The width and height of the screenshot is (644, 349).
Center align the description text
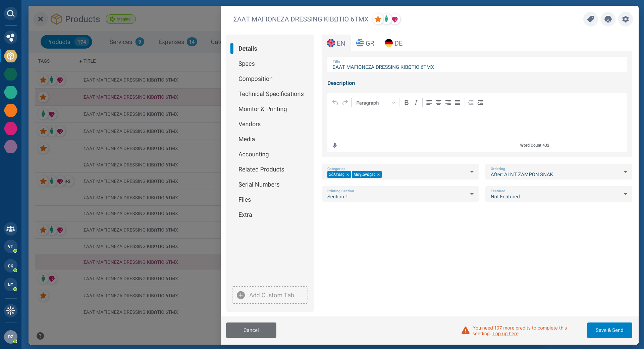[438, 103]
